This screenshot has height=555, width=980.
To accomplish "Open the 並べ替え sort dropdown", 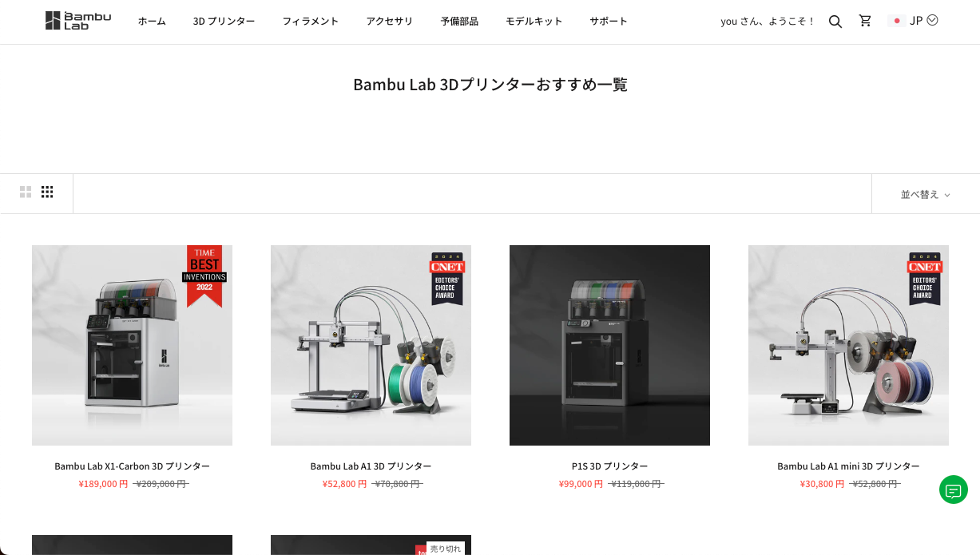I will click(926, 194).
